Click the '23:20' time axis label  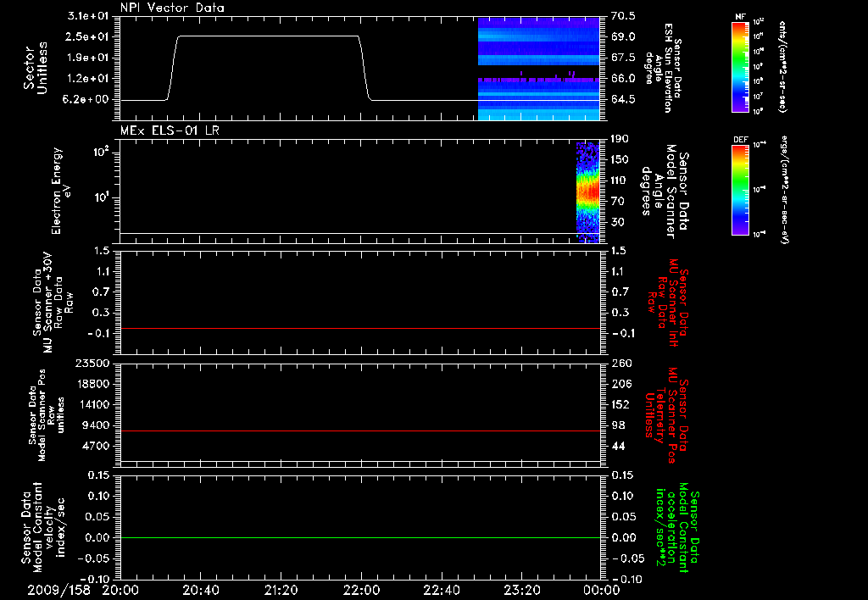[x=521, y=590]
